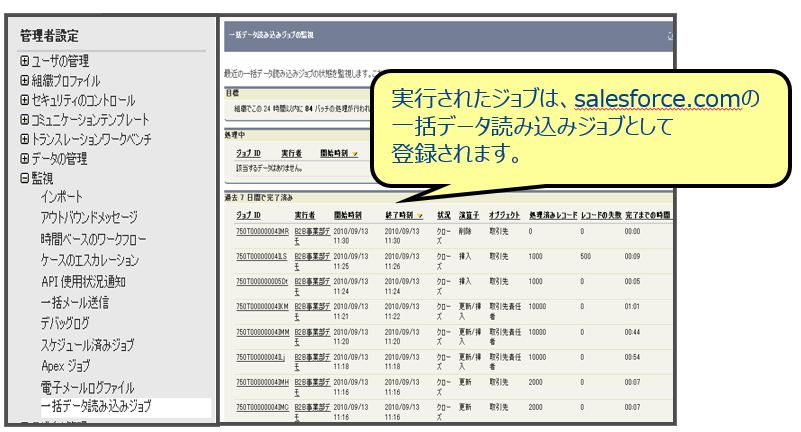Open B2B事業部 submitter link for 11:25 job
This screenshot has width=801, height=432.
tap(312, 261)
